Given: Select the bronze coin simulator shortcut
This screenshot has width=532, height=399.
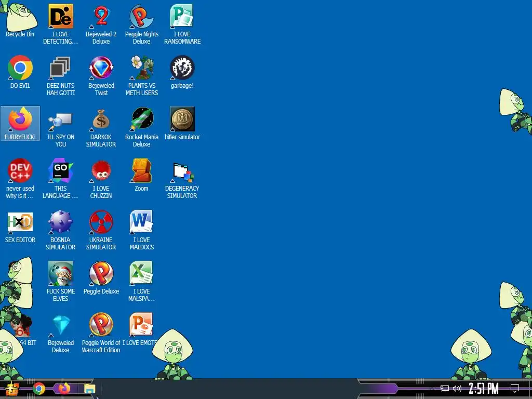Looking at the screenshot, I should pos(182,123).
